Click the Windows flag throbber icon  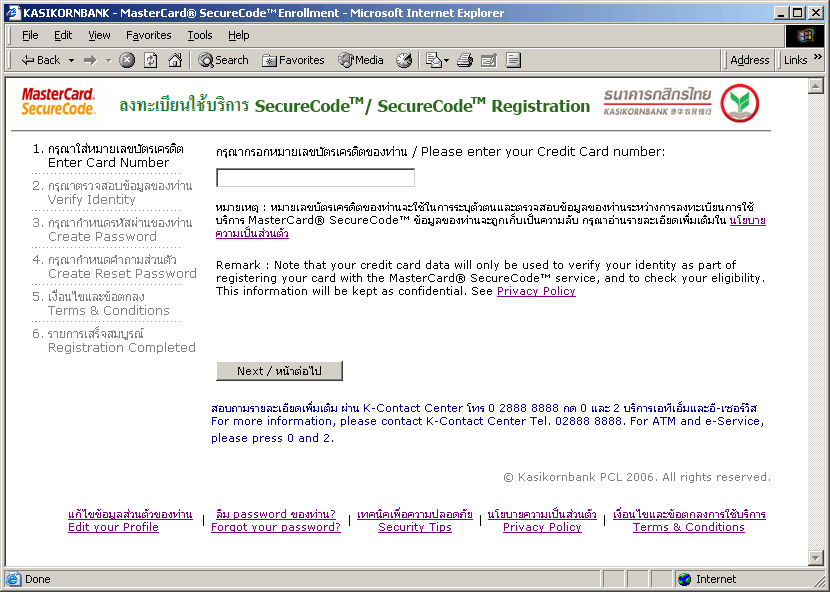click(805, 35)
